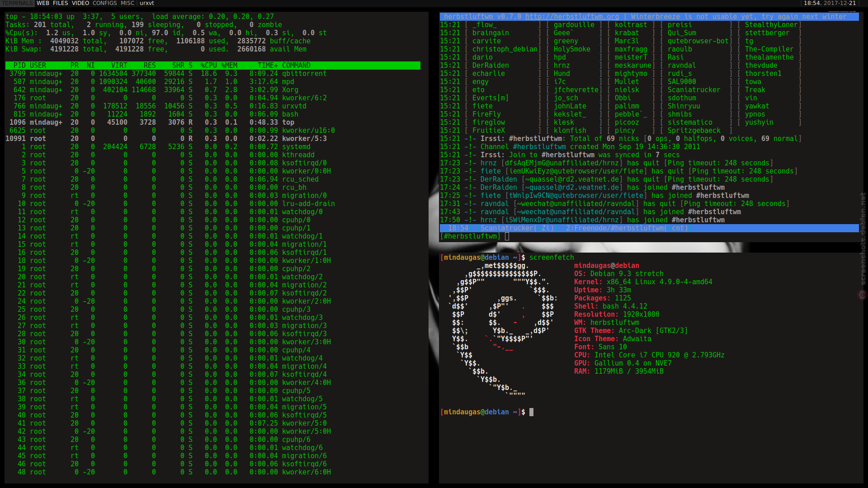Click the 17:31 ravndal has quit message
This screenshot has width=868, height=488.
(x=615, y=204)
